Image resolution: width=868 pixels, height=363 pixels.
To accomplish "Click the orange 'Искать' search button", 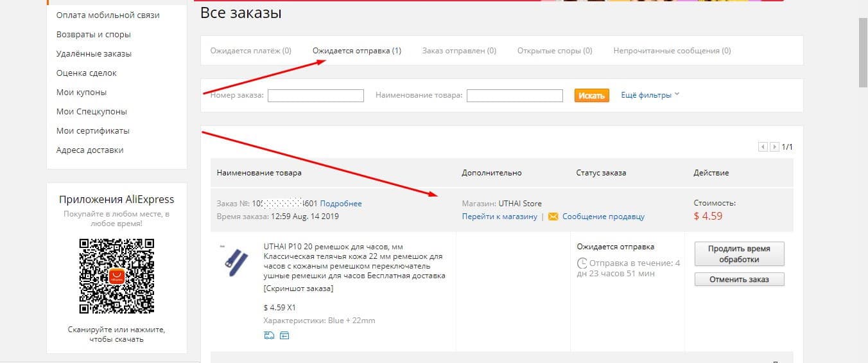I will [591, 95].
